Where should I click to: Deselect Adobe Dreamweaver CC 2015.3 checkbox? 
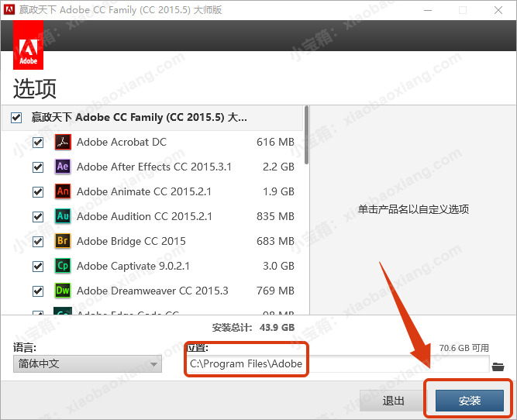[38, 291]
